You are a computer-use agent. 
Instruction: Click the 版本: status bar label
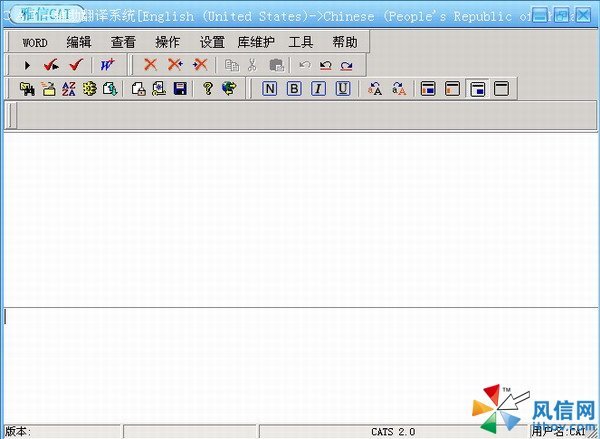point(18,431)
